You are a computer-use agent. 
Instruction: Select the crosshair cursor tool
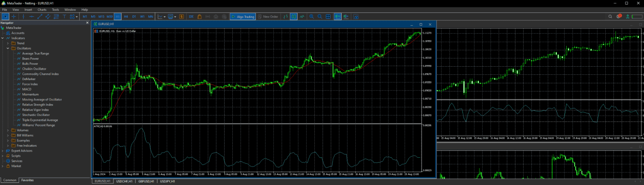click(14, 17)
